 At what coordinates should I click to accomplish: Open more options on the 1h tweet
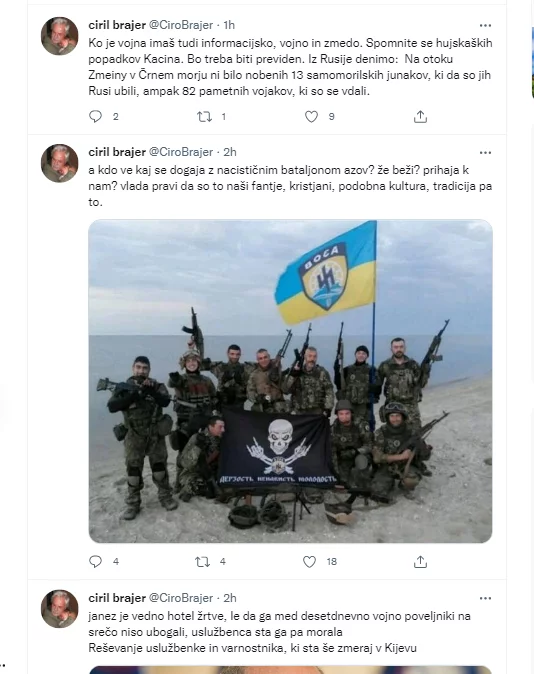point(485,25)
